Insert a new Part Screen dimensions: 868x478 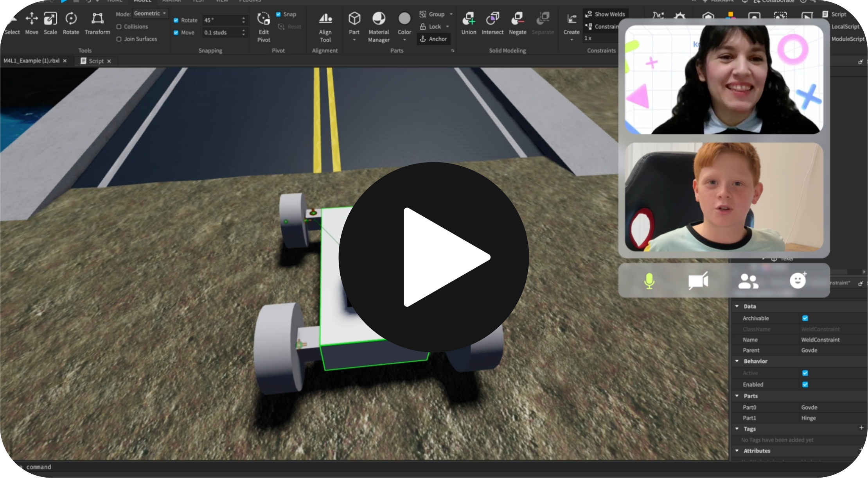(x=354, y=22)
